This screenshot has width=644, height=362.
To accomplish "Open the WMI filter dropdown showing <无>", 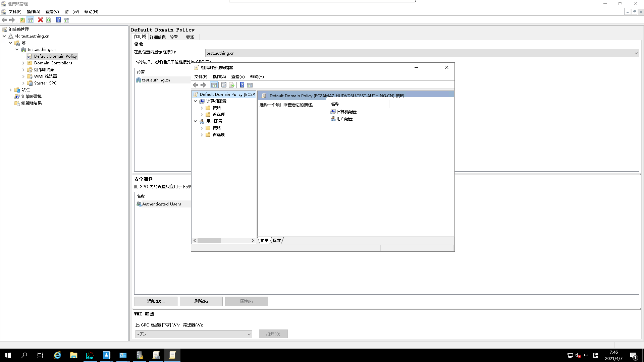I will pyautogui.click(x=249, y=334).
